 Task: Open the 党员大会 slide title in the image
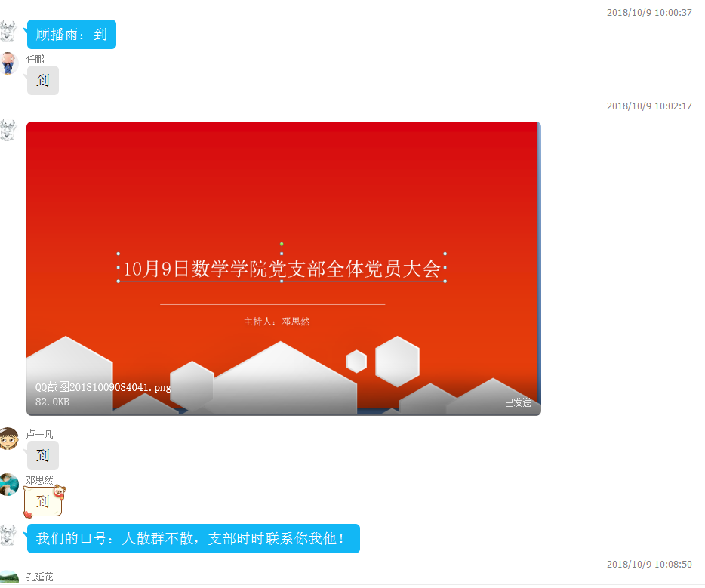tap(282, 269)
